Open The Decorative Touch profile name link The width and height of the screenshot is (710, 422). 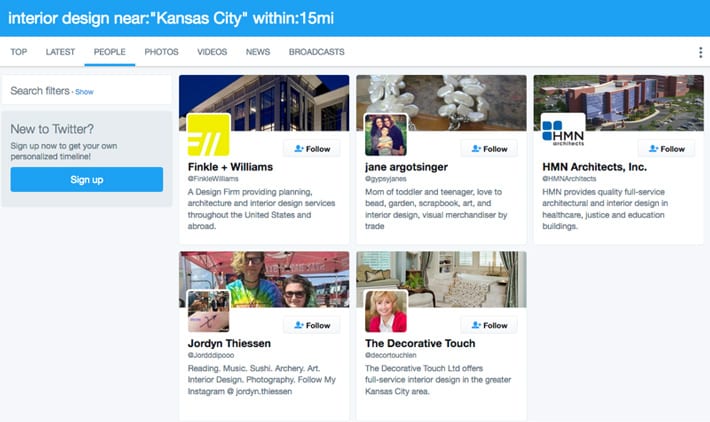pos(420,343)
